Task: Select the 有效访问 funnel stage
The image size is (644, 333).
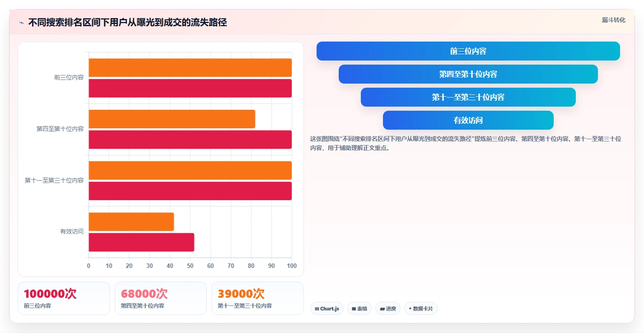Action: 468,120
